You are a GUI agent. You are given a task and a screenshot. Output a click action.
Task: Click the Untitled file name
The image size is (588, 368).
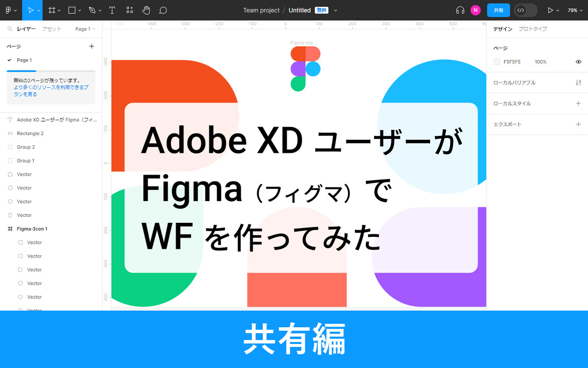click(300, 10)
